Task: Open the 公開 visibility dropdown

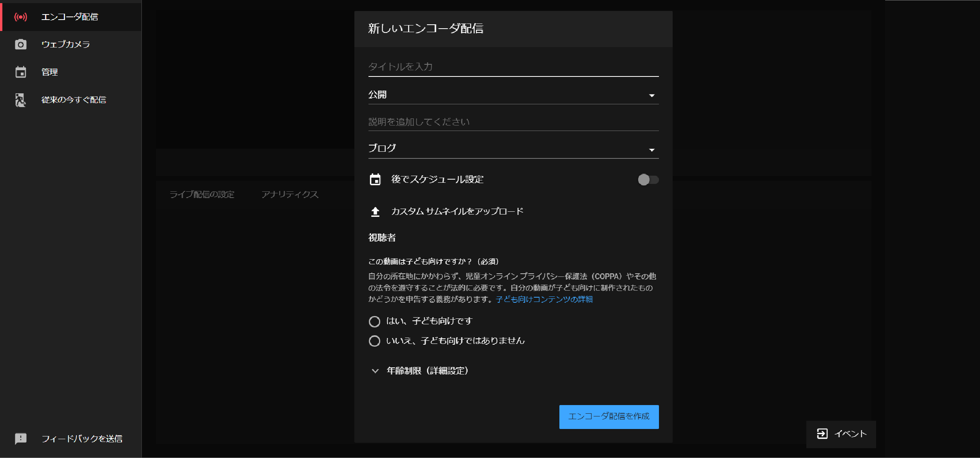Action: [514, 95]
